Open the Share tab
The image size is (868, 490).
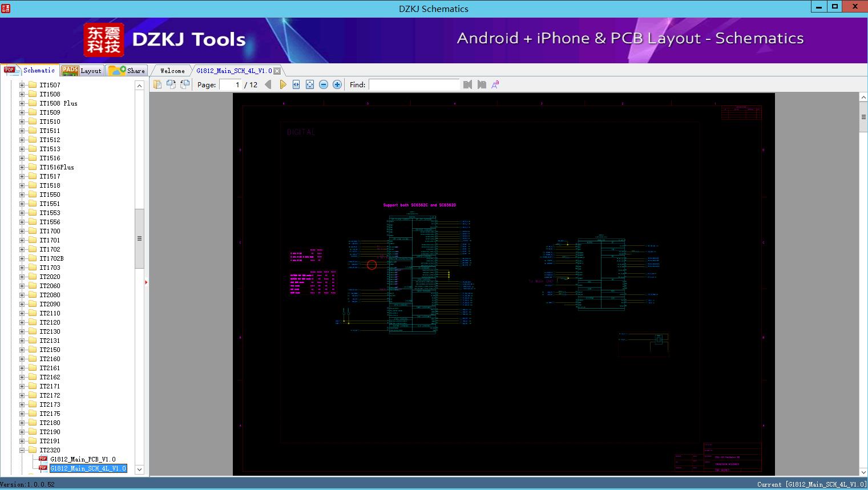[x=127, y=71]
